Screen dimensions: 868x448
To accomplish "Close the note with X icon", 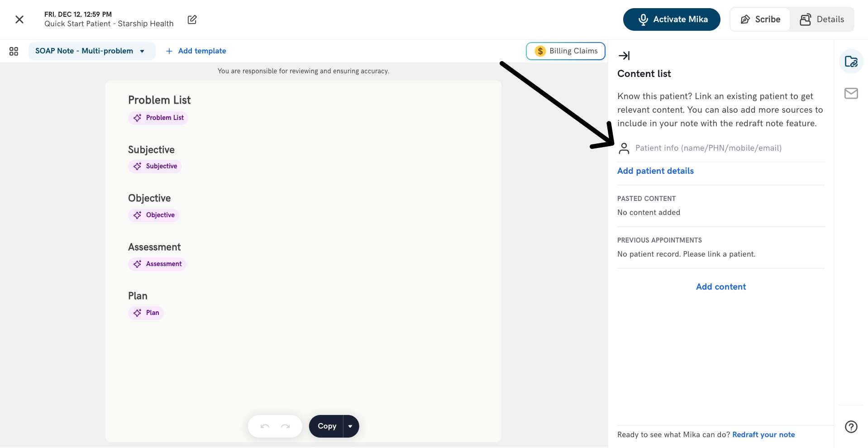I will (19, 19).
